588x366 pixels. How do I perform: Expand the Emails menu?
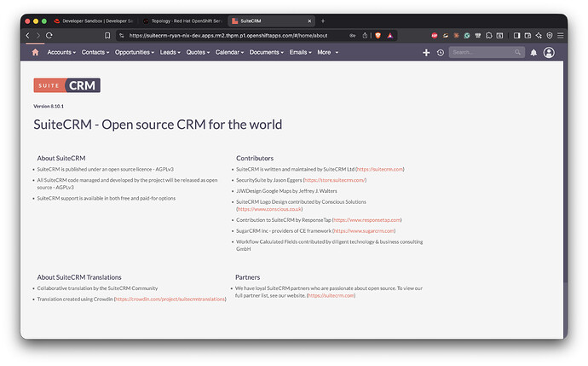click(300, 52)
